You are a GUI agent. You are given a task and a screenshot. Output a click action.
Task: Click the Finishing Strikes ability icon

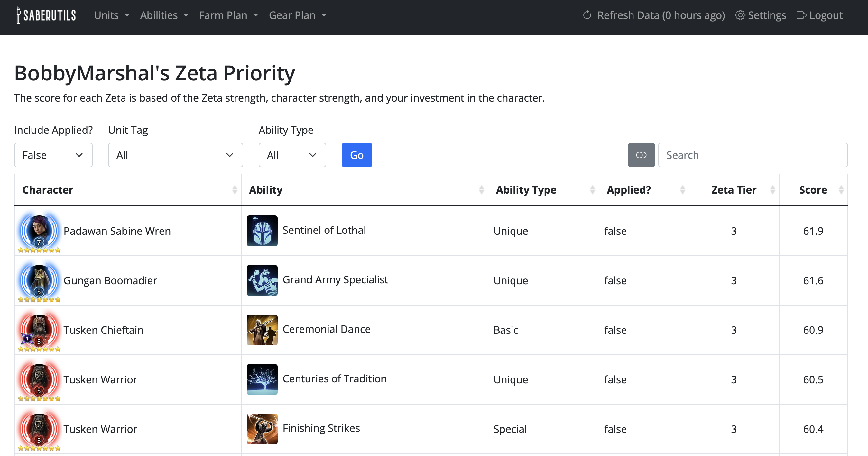coord(262,429)
